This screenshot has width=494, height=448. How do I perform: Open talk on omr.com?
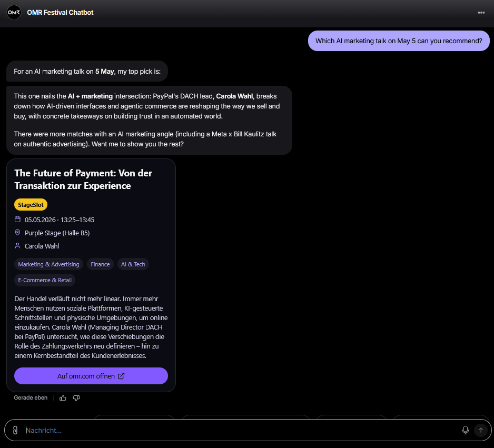coord(91,376)
